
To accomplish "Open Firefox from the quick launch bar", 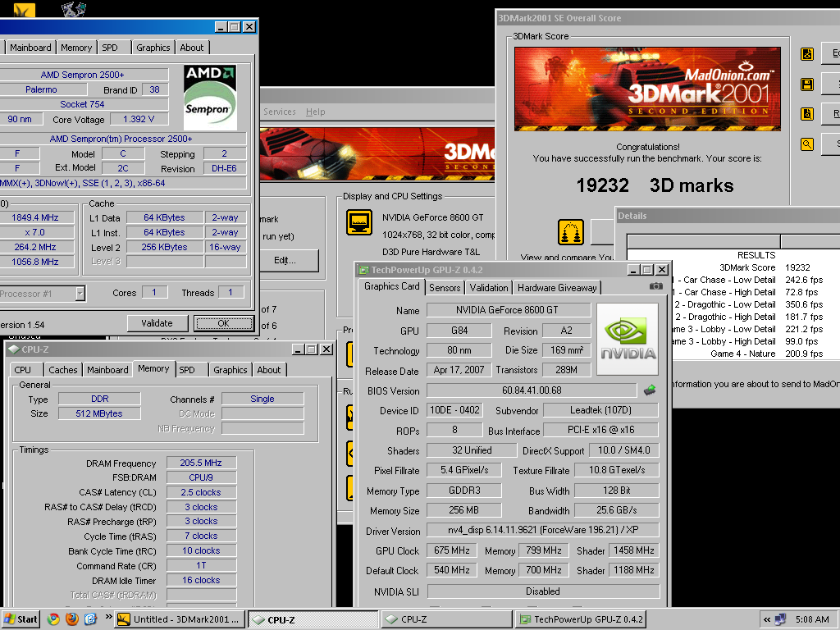I will point(72,619).
